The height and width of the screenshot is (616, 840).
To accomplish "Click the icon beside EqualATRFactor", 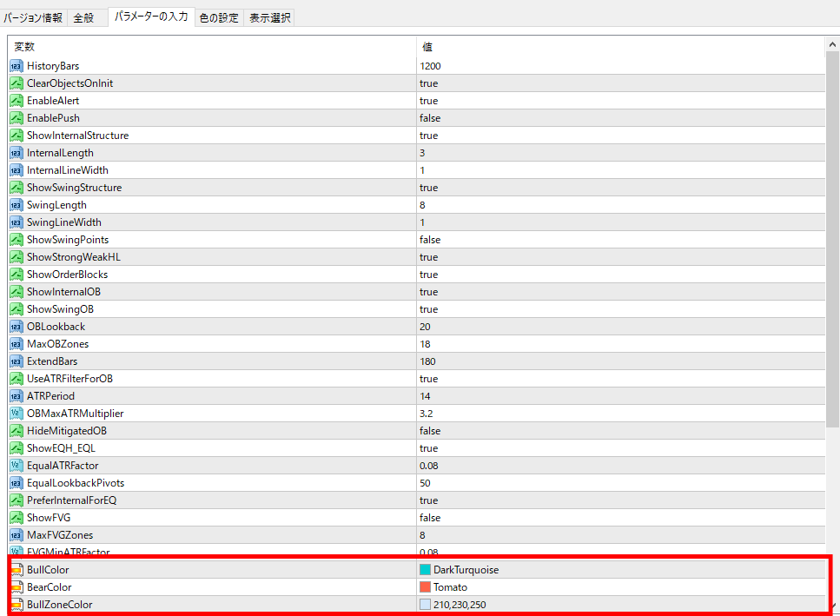I will tap(17, 466).
